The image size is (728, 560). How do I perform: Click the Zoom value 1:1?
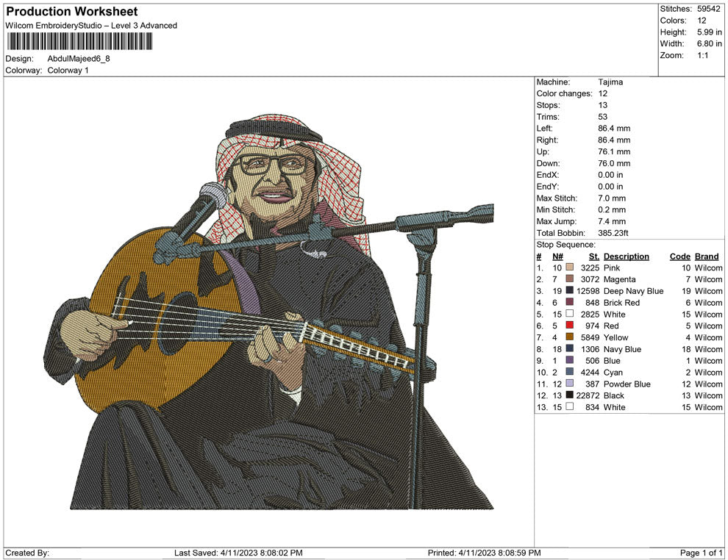point(702,55)
